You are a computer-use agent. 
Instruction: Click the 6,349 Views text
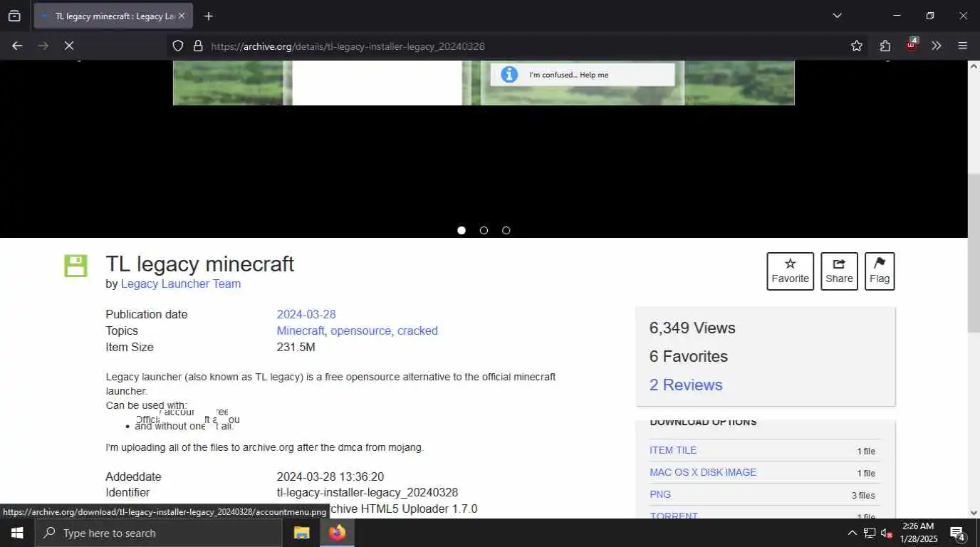[692, 328]
